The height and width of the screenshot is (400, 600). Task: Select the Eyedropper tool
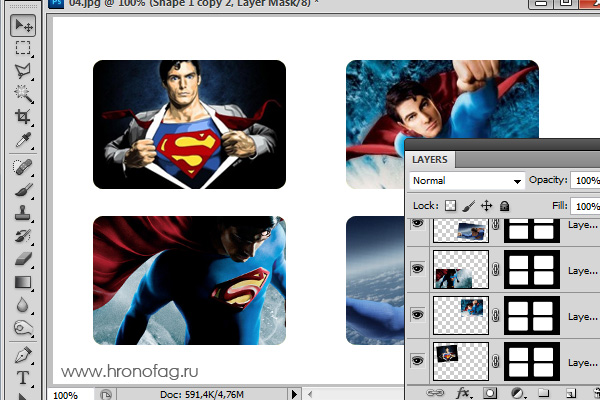tap(23, 140)
